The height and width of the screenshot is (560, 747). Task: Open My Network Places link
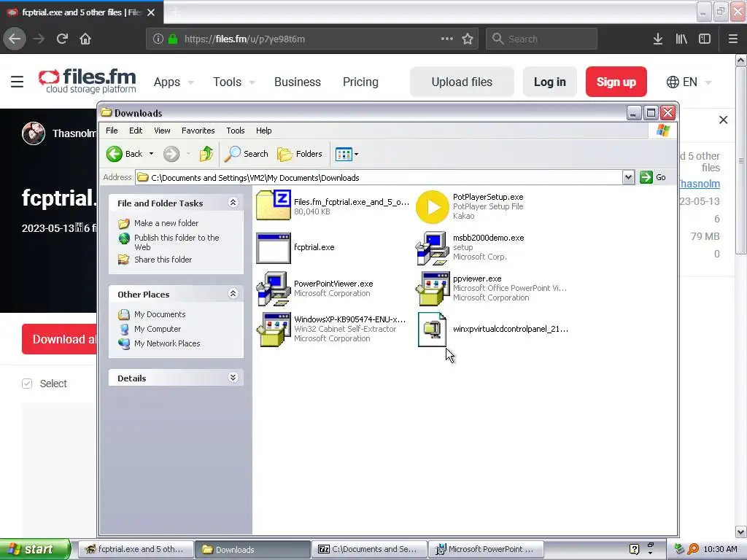[167, 343]
